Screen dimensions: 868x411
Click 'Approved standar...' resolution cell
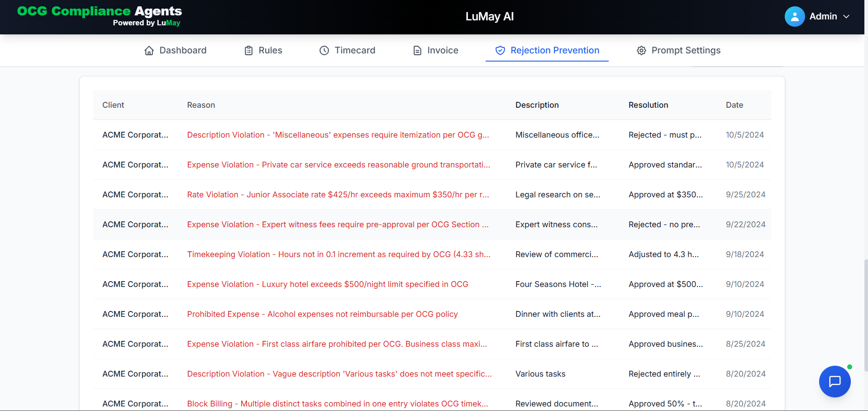tap(665, 165)
